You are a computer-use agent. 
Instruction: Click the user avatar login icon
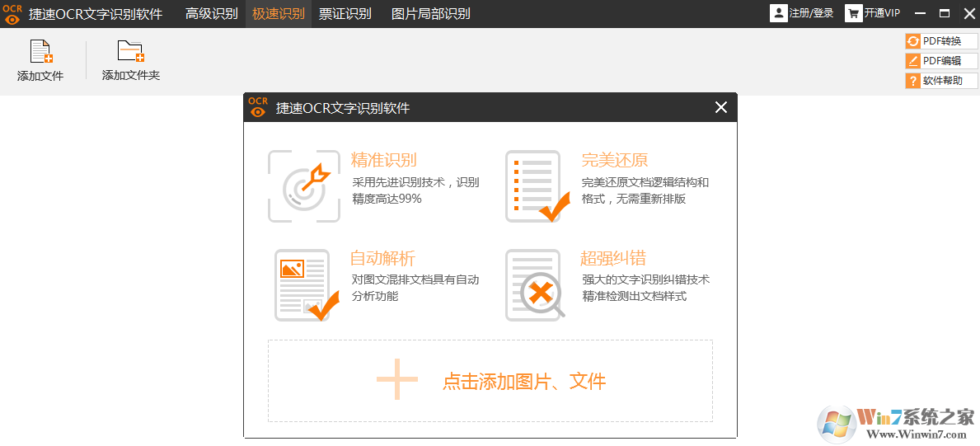(778, 13)
